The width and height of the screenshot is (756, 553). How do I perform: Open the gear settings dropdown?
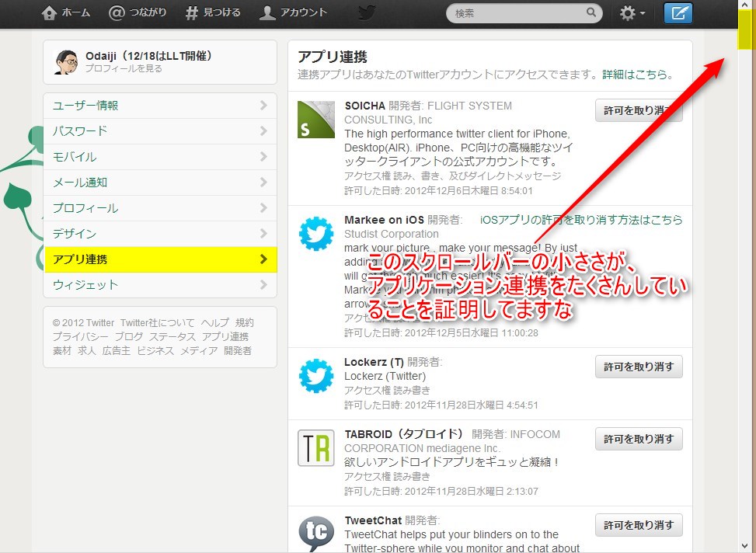coord(632,13)
